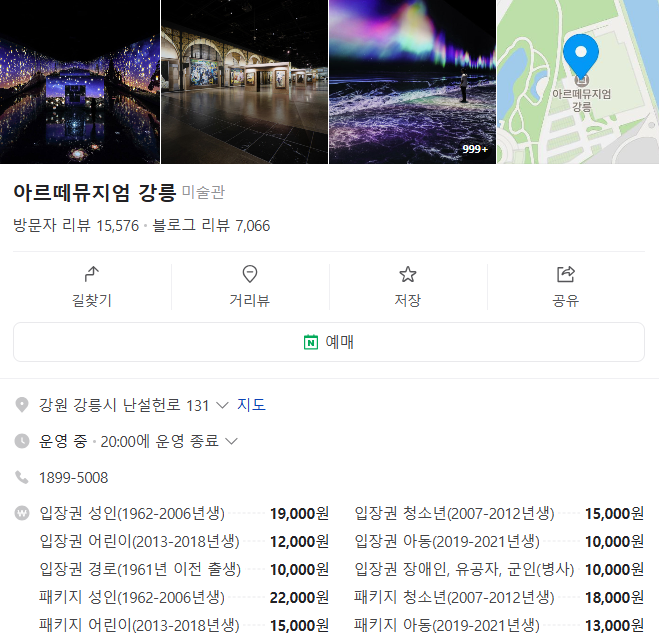This screenshot has height=643, width=659.
Task: Click the address 강원 강릉시 난설헌로 131
Action: tap(124, 405)
